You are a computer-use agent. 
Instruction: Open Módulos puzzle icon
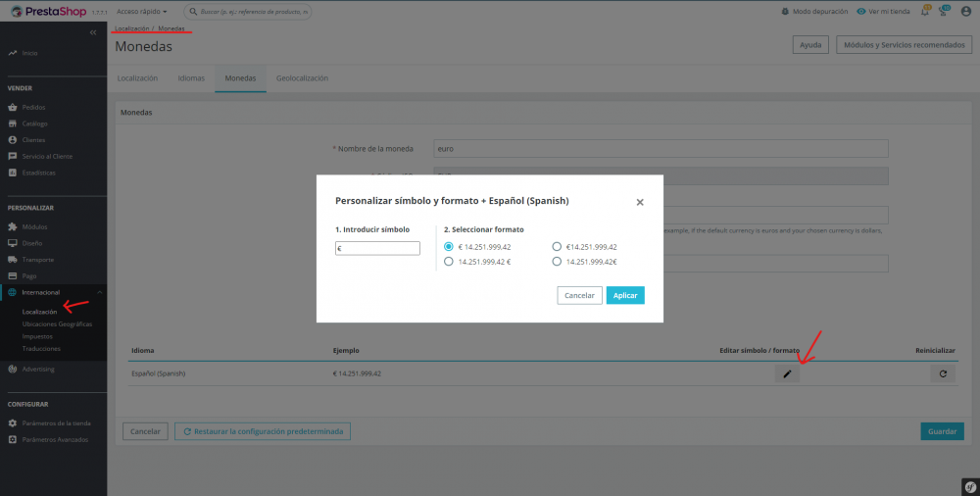pyautogui.click(x=13, y=226)
